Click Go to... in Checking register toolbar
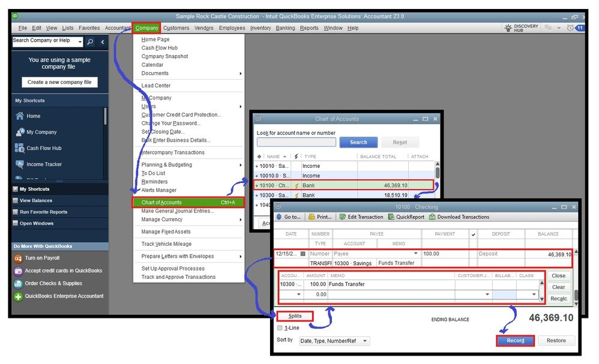The image size is (599, 364). tap(289, 216)
